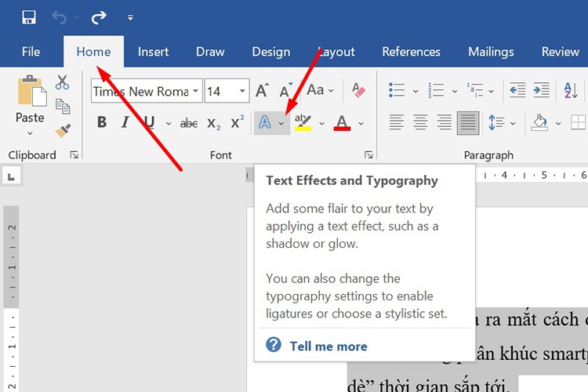
Task: Open the Bullets library dropdown arrow
Action: [416, 91]
